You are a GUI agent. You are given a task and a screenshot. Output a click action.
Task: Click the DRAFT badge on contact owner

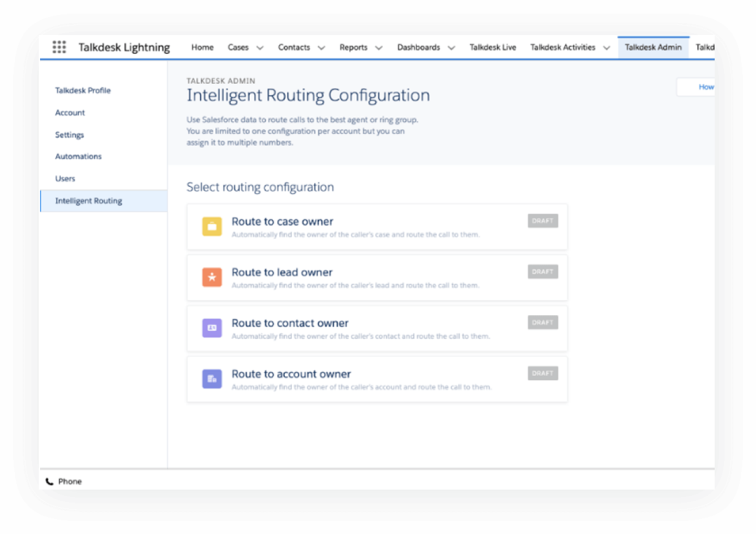[543, 322]
